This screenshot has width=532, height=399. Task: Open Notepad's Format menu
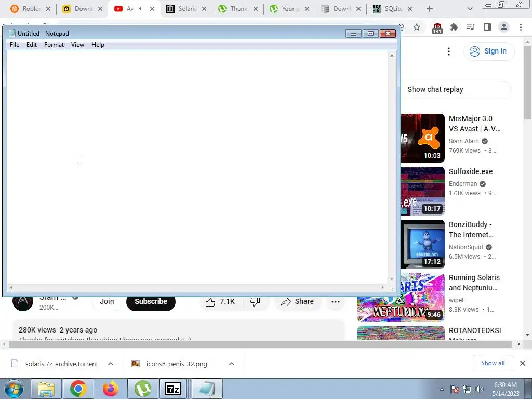54,45
